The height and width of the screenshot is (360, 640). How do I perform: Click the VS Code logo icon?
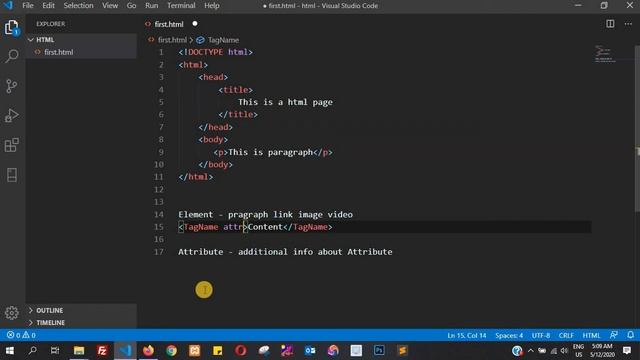(x=8, y=5)
